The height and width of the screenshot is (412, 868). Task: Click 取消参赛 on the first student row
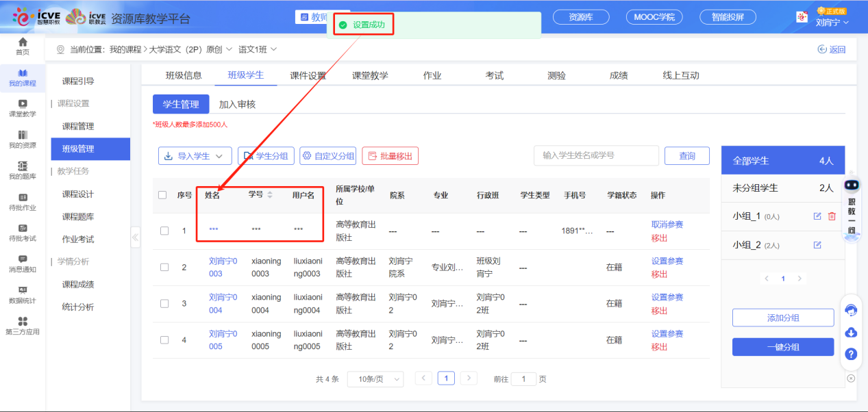coord(668,224)
